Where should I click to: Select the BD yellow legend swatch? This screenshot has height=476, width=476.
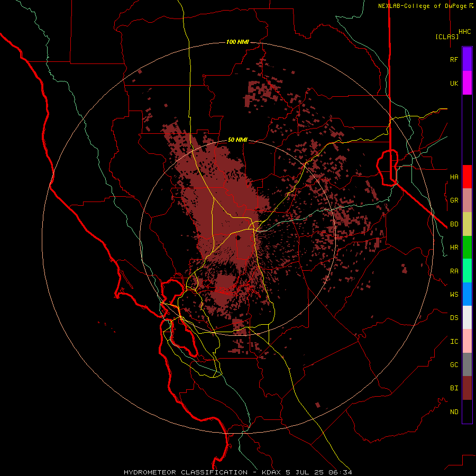(467, 224)
